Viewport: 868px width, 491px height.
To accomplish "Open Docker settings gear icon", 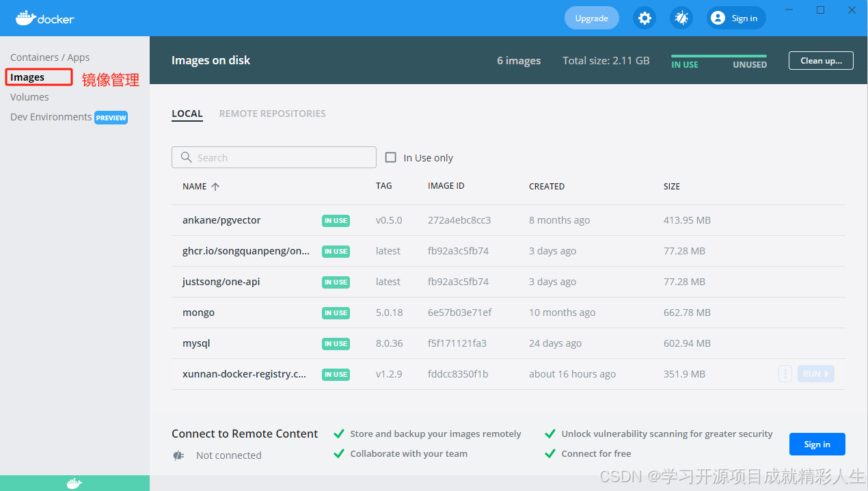I will coord(645,18).
